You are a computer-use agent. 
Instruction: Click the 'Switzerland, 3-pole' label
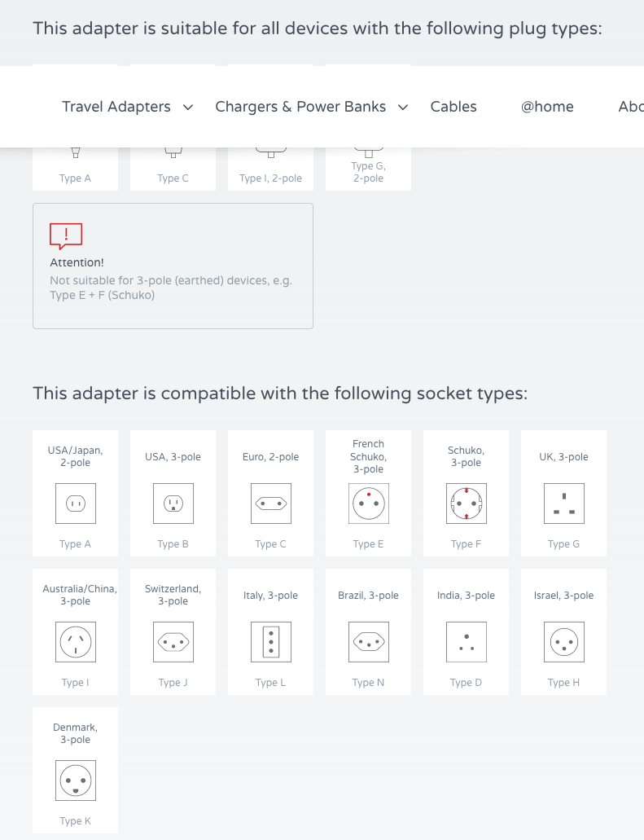pos(173,595)
